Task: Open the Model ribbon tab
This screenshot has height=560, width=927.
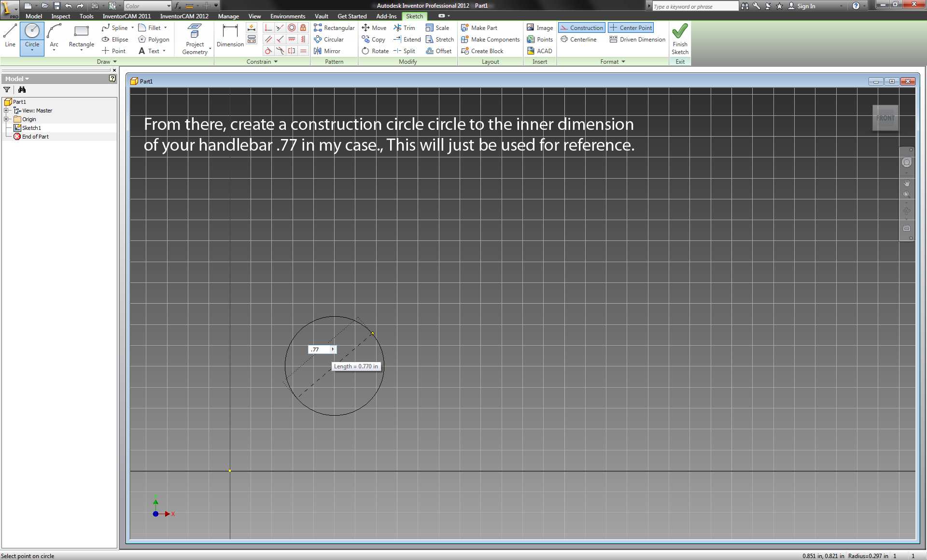Action: tap(34, 16)
